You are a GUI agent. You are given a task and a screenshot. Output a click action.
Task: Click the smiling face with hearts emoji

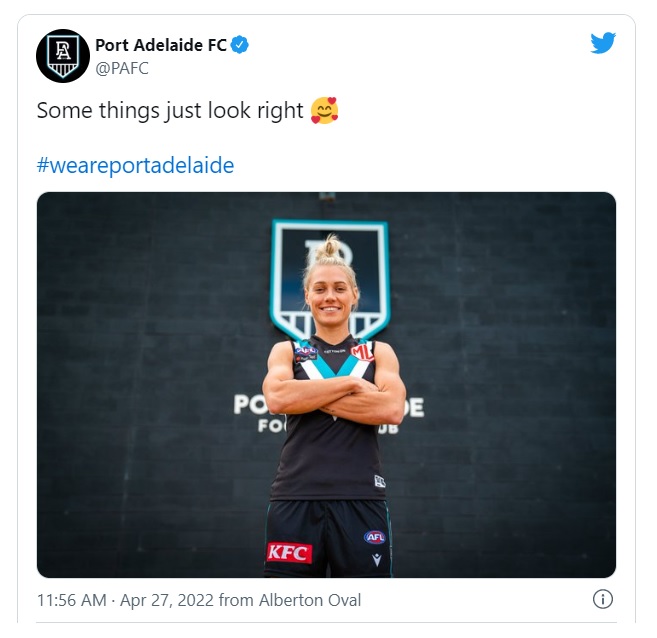coord(324,111)
